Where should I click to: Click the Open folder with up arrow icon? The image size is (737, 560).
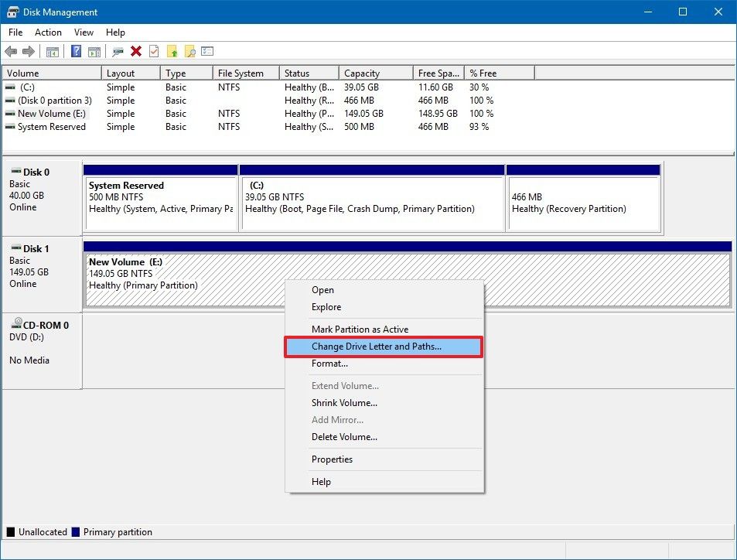tap(172, 51)
